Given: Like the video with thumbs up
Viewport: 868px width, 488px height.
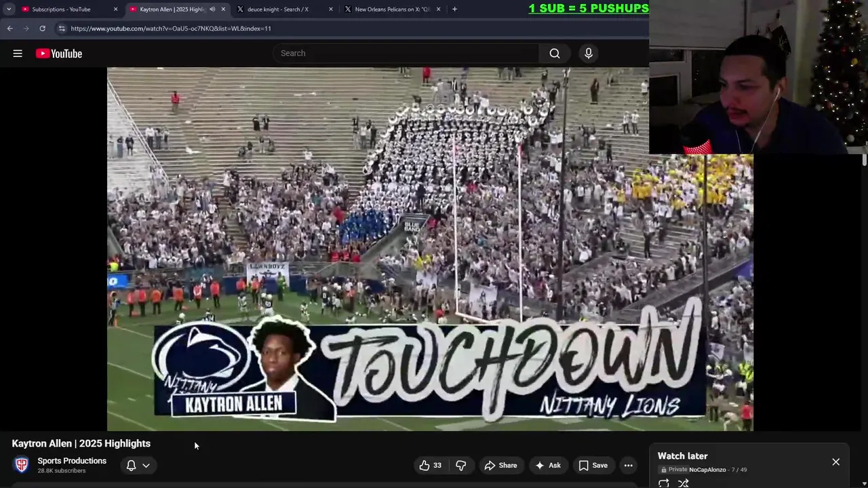Looking at the screenshot, I should pyautogui.click(x=430, y=465).
